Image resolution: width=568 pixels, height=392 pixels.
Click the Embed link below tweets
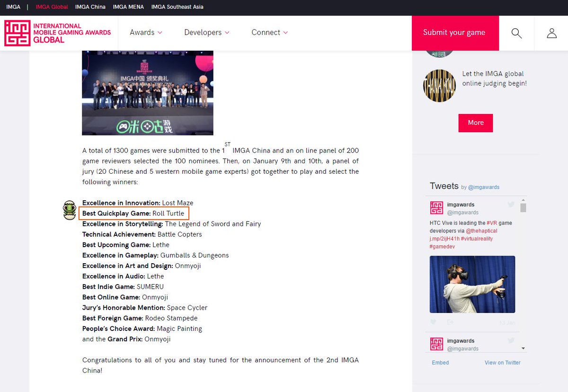440,363
